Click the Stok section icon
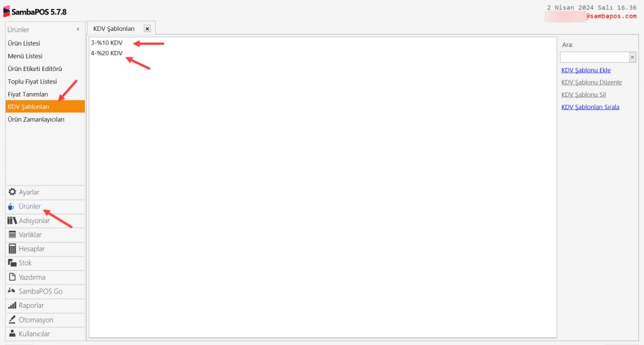This screenshot has height=345, width=644. [x=13, y=263]
